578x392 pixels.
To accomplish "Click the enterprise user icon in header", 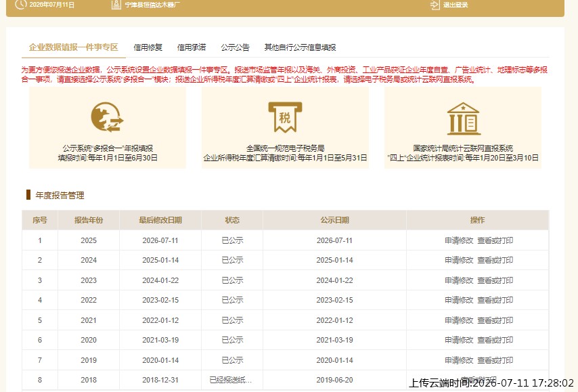I will tap(116, 5).
